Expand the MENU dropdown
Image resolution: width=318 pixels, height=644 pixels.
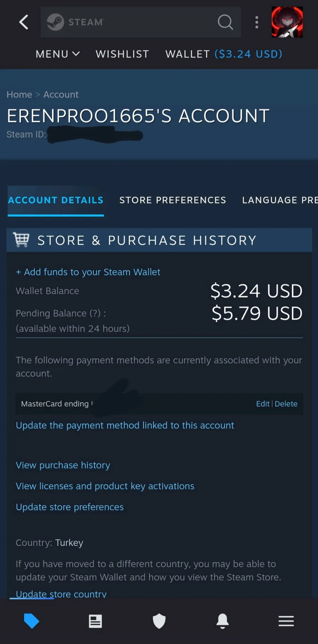(58, 54)
